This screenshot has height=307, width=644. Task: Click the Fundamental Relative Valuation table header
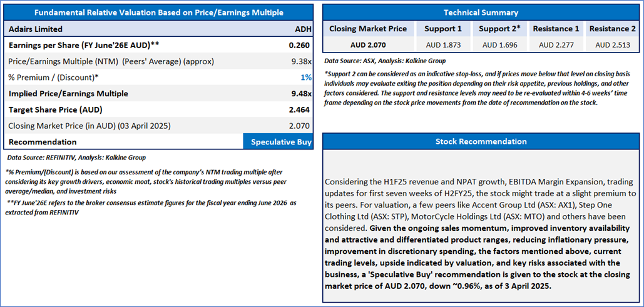click(x=158, y=13)
